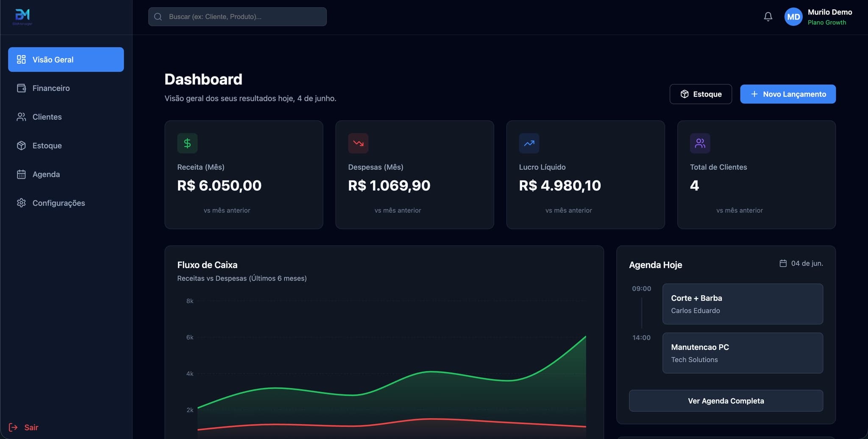This screenshot has width=868, height=439.
Task: Click the blue up-trend Lucro Líquido icon
Action: tap(529, 143)
